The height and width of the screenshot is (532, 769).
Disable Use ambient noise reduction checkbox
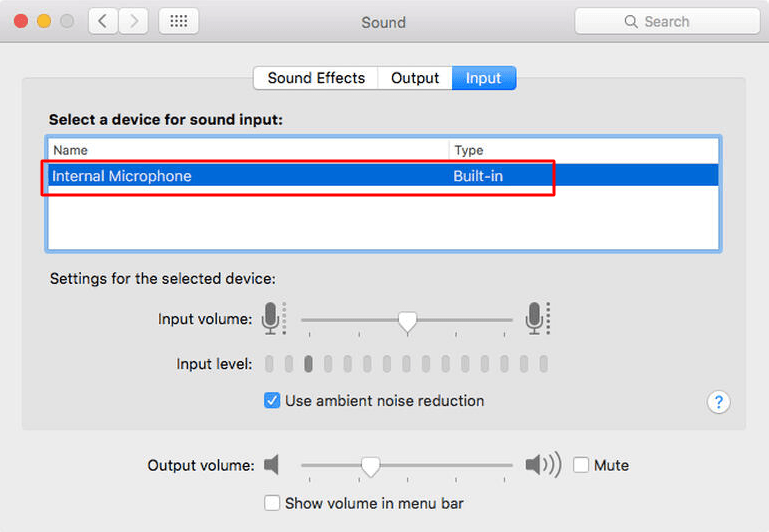coord(272,401)
